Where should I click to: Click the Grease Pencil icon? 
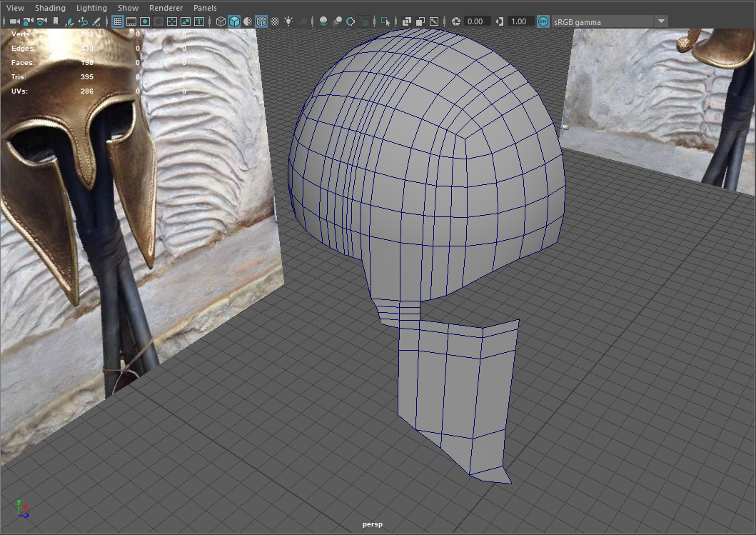(96, 21)
